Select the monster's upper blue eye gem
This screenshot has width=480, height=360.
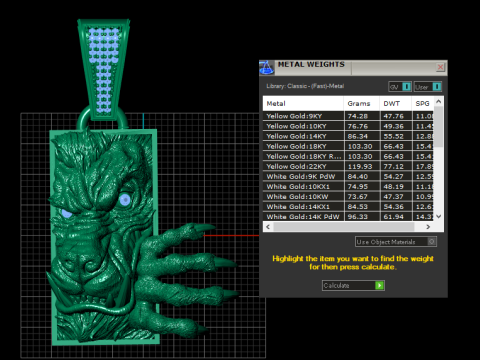coord(125,200)
